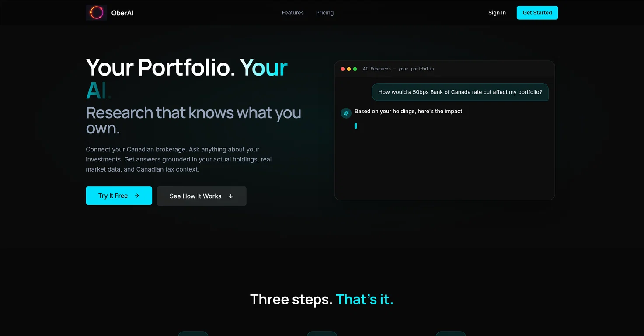Click the See How It Works button
Image resolution: width=644 pixels, height=336 pixels.
[202, 196]
